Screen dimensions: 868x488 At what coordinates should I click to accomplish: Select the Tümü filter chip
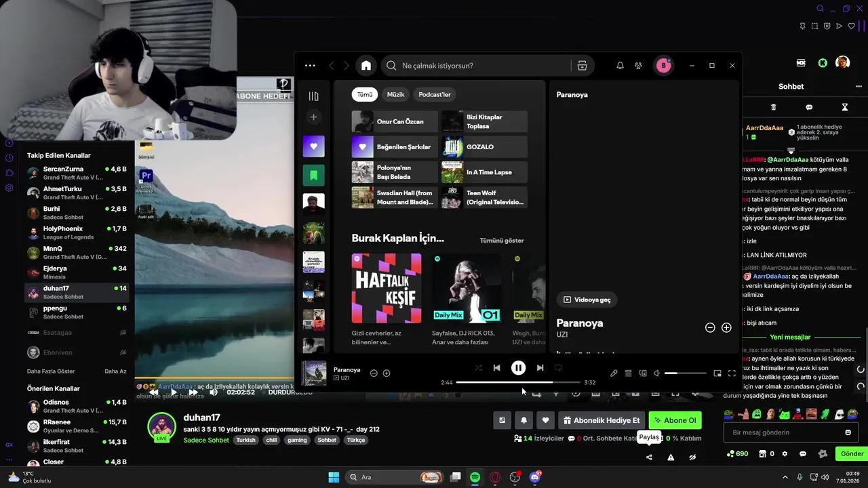(x=365, y=95)
